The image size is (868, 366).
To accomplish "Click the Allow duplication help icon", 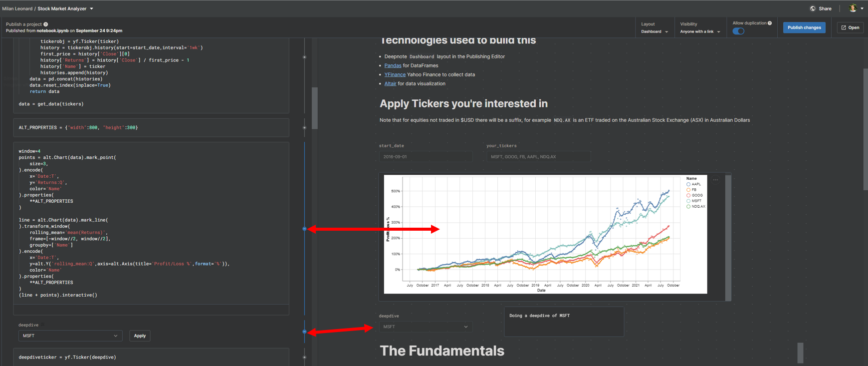I will click(770, 23).
